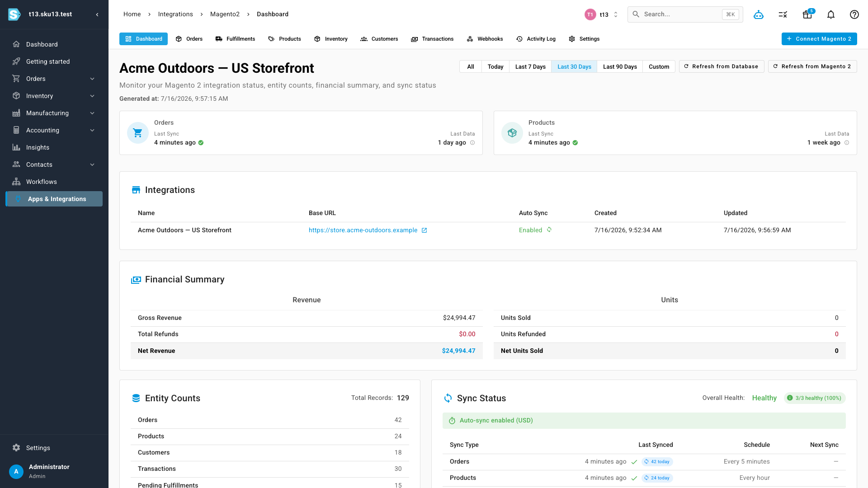Expand the Orders sidebar menu
Viewport: 868px width, 488px height.
(92, 79)
